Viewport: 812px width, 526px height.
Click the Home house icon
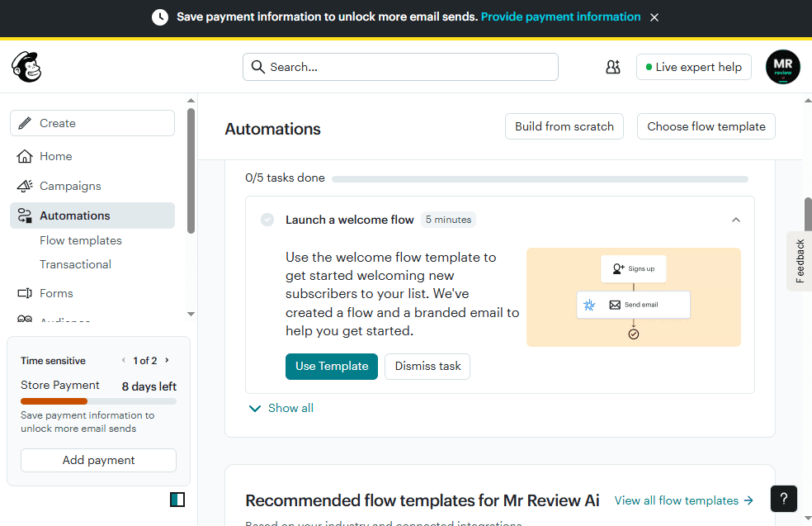pyautogui.click(x=24, y=156)
